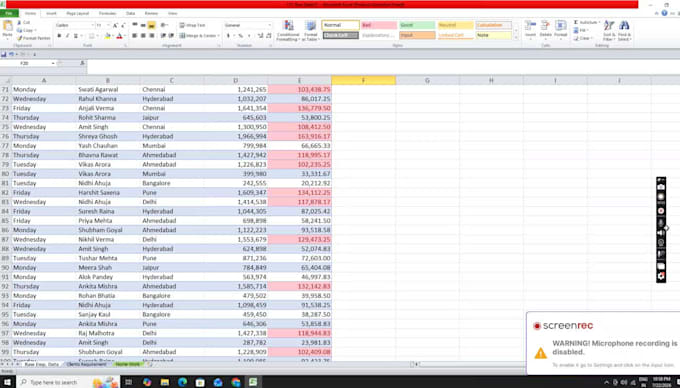The height and width of the screenshot is (388, 680).
Task: Switch to the Insert tab
Action: click(51, 13)
